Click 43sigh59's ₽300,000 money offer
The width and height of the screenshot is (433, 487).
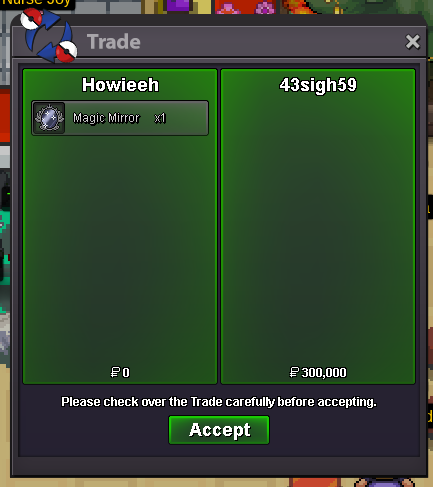pyautogui.click(x=318, y=372)
